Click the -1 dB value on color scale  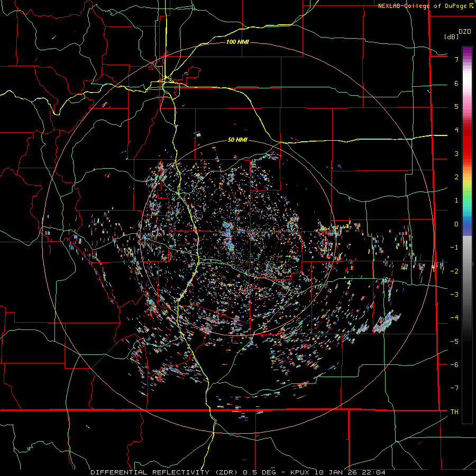click(x=454, y=248)
